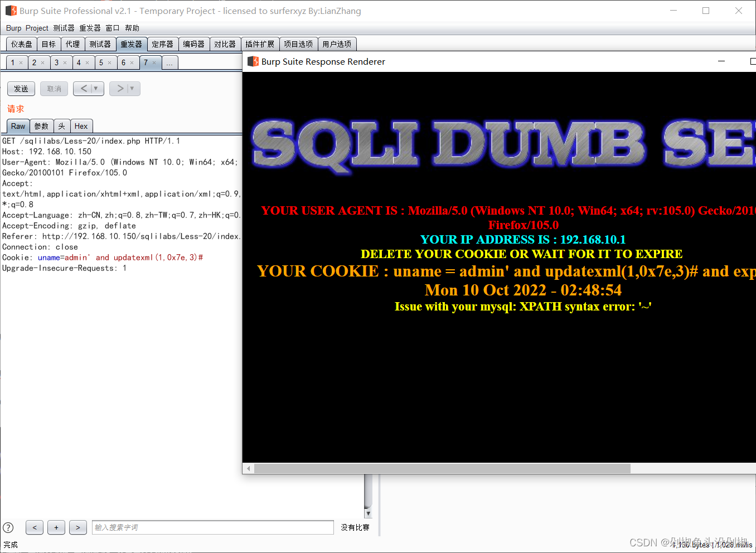Open the 窗口 menu
756x553 pixels.
click(x=113, y=28)
